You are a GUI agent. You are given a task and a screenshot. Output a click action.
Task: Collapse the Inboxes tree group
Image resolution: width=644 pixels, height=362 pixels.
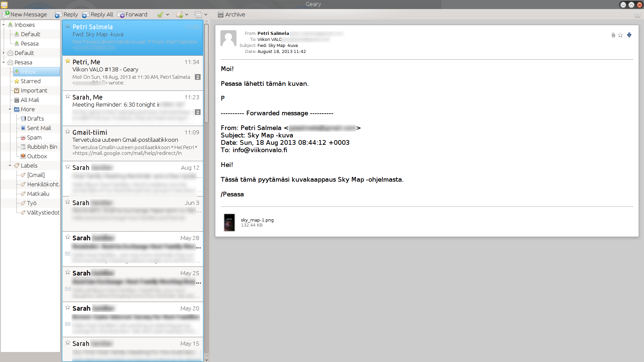[x=4, y=25]
